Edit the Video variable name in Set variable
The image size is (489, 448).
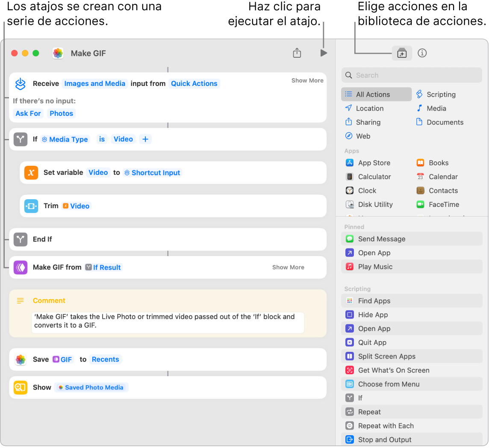pos(98,173)
